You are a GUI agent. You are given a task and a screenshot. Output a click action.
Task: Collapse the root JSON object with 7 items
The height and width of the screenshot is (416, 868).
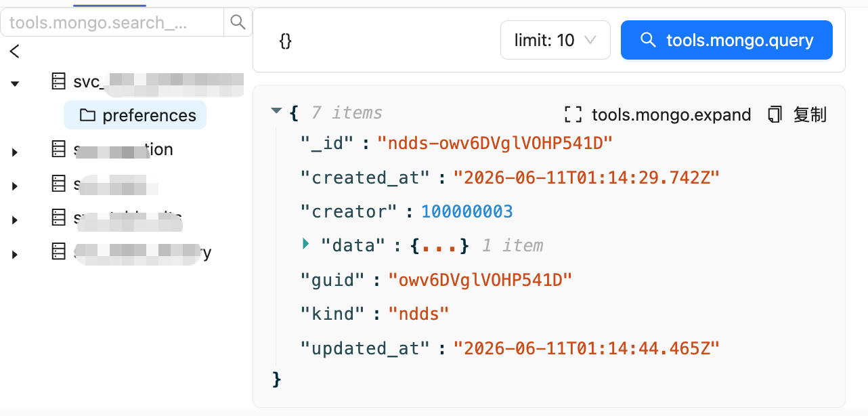pyautogui.click(x=276, y=111)
